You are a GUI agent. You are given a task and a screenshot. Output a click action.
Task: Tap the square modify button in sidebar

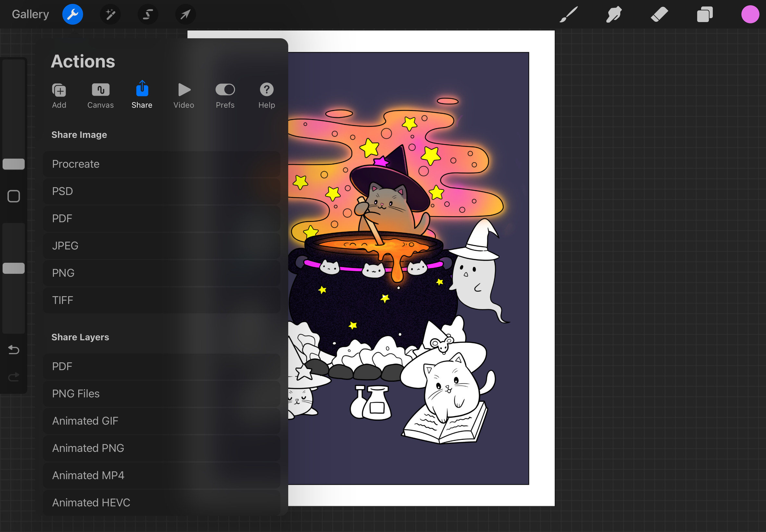click(x=14, y=196)
